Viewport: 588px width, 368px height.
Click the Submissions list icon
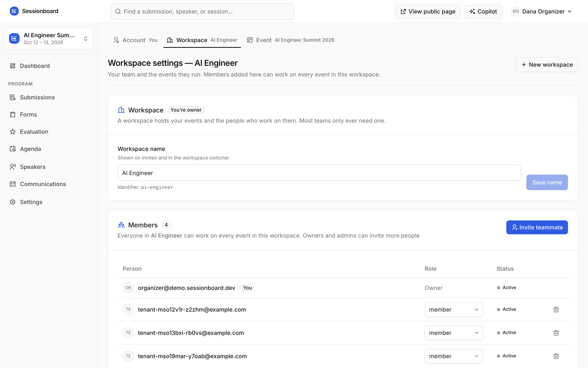pyautogui.click(x=13, y=97)
